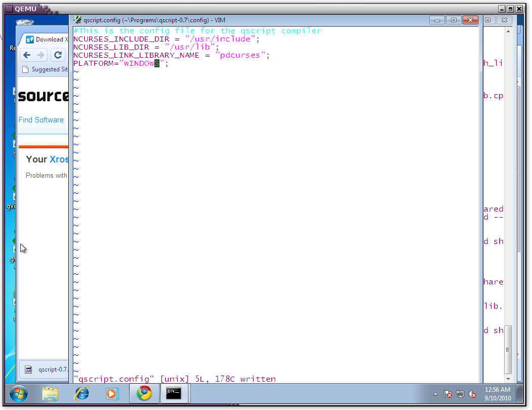
Task: Click the Chrome back arrow button
Action: coord(27,55)
